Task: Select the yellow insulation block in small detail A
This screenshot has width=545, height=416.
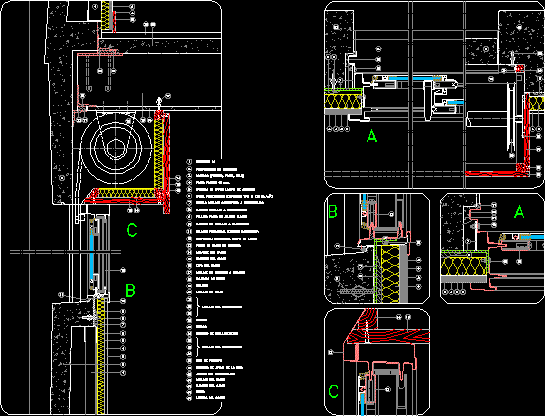Action: pyautogui.click(x=463, y=266)
